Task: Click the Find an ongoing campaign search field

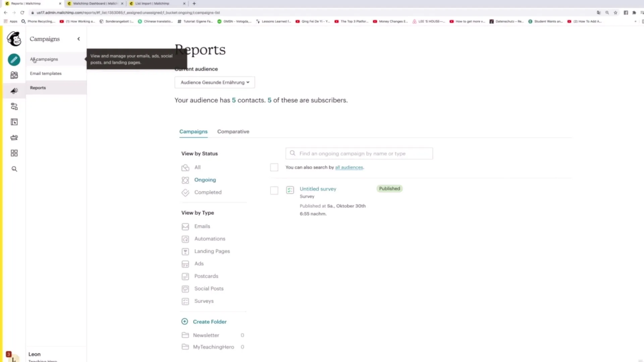Action: (359, 154)
